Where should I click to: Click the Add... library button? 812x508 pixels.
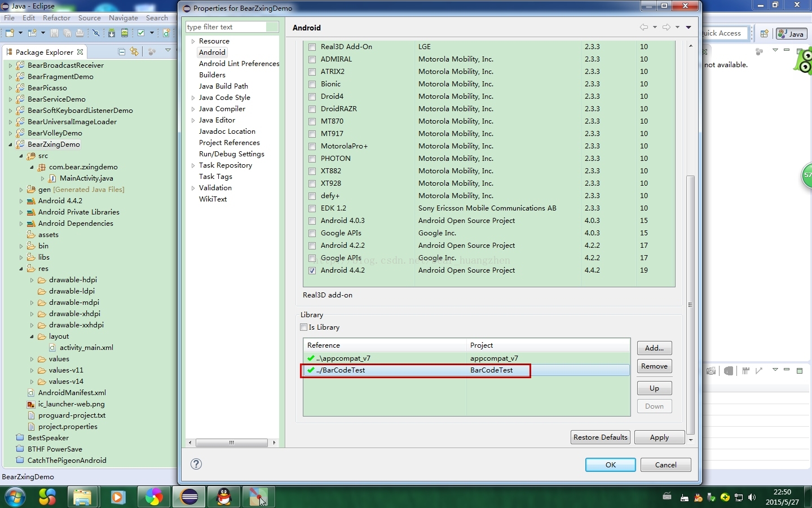[654, 348]
